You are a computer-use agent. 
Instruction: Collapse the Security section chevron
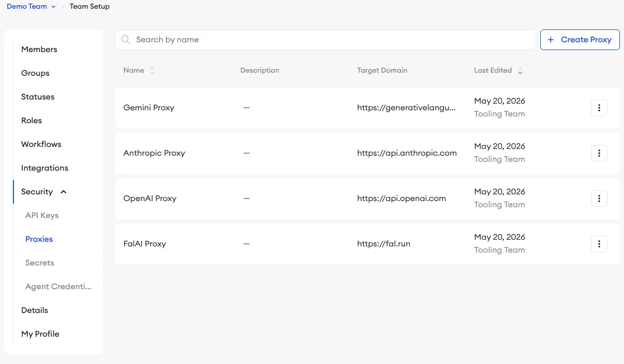pos(63,192)
